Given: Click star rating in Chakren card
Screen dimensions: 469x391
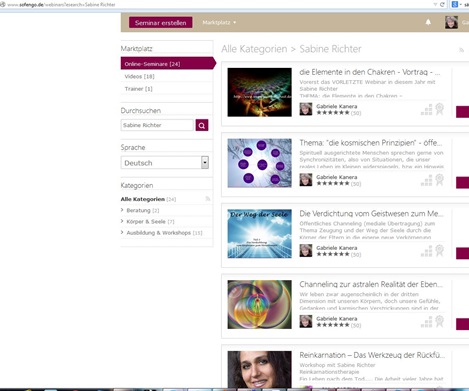Looking at the screenshot, I should tap(333, 113).
